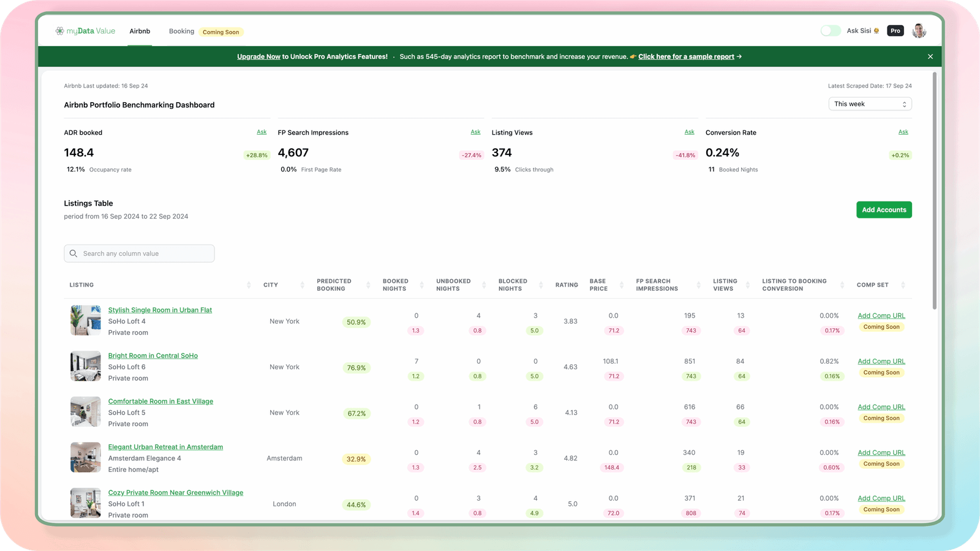This screenshot has width=980, height=551.
Task: Open Stylish Single Room in Urban Flat listing
Action: (x=160, y=310)
